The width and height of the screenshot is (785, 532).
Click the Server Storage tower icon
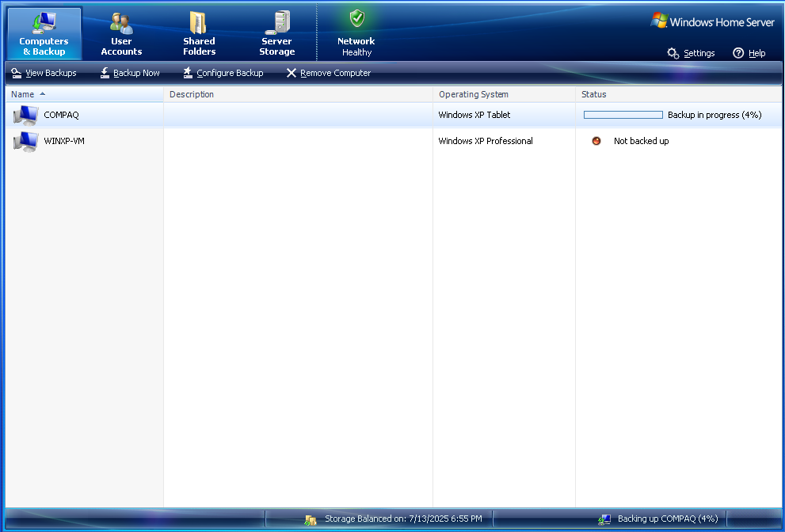click(x=278, y=22)
